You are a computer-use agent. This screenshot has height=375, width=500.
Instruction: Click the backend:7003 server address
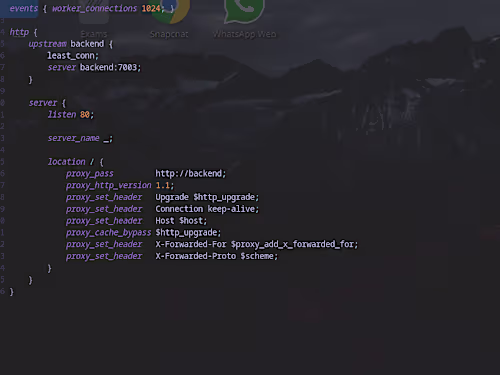tap(108, 68)
